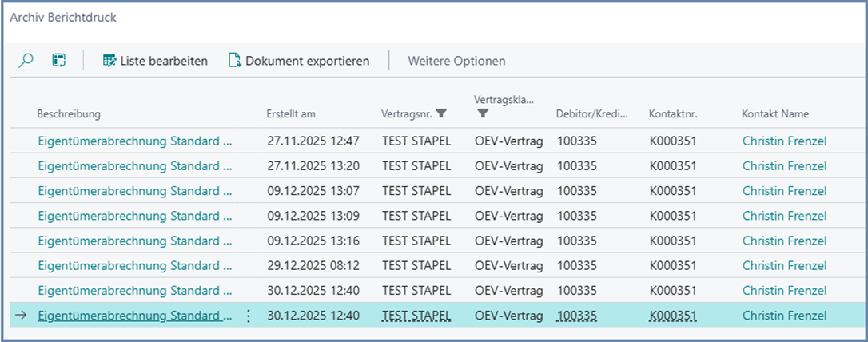
Task: Click TEST STAPEL in the highlighted row
Action: (416, 316)
